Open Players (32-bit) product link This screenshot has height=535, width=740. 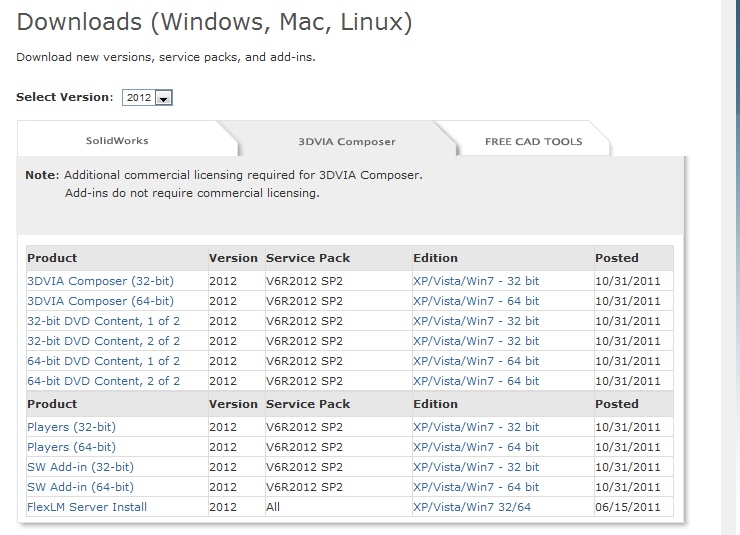click(x=71, y=427)
